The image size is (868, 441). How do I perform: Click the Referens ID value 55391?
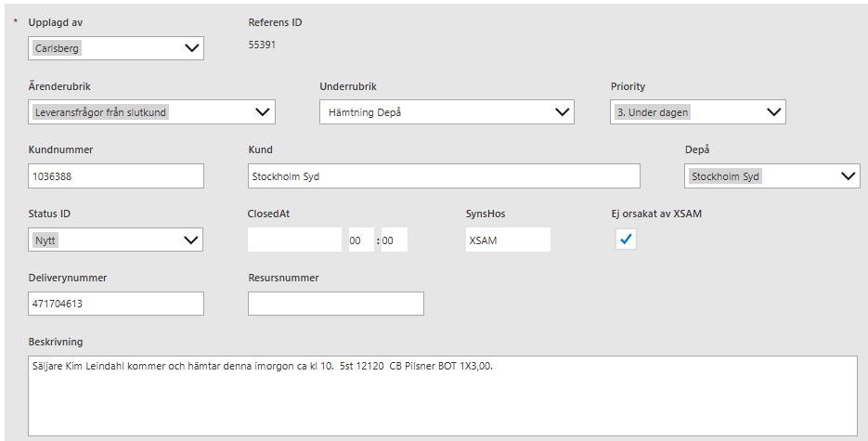262,45
